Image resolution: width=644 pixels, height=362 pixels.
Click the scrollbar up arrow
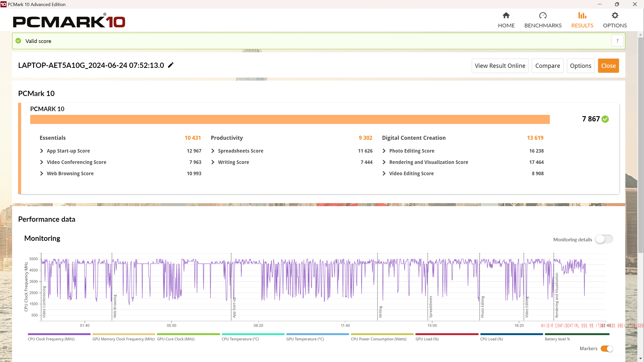click(x=640, y=34)
